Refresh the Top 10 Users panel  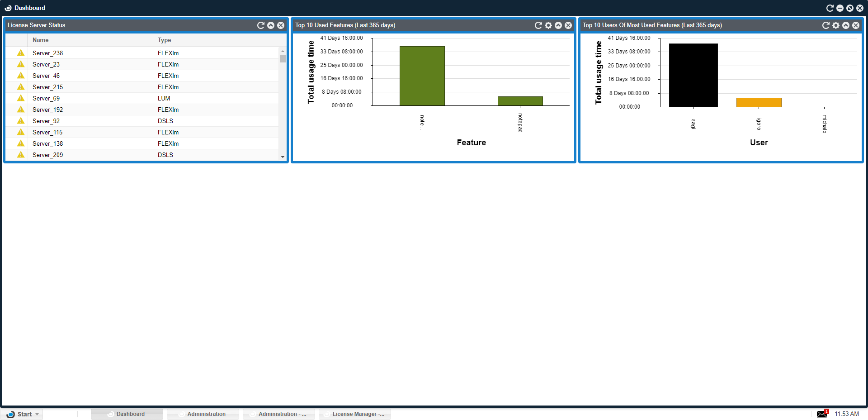[x=826, y=25]
